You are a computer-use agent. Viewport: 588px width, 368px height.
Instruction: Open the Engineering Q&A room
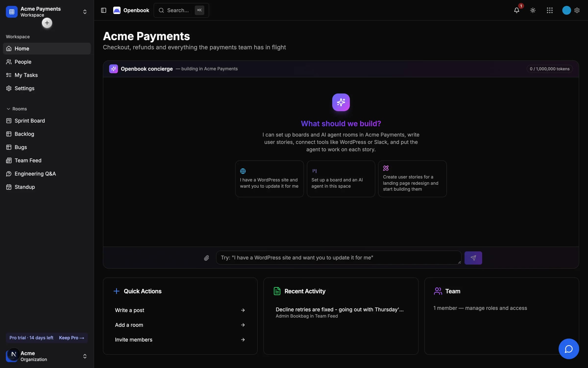click(x=47, y=174)
